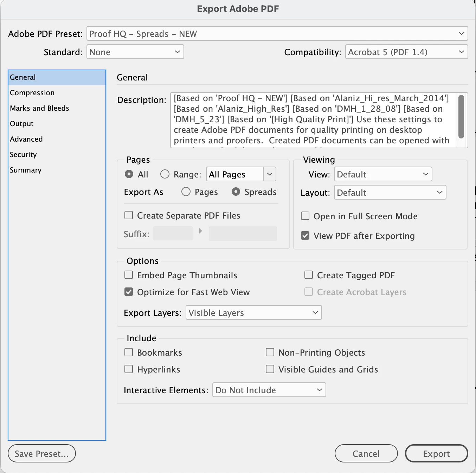The image size is (476, 473).
Task: Include Visible Guides and Grids
Action: [270, 369]
